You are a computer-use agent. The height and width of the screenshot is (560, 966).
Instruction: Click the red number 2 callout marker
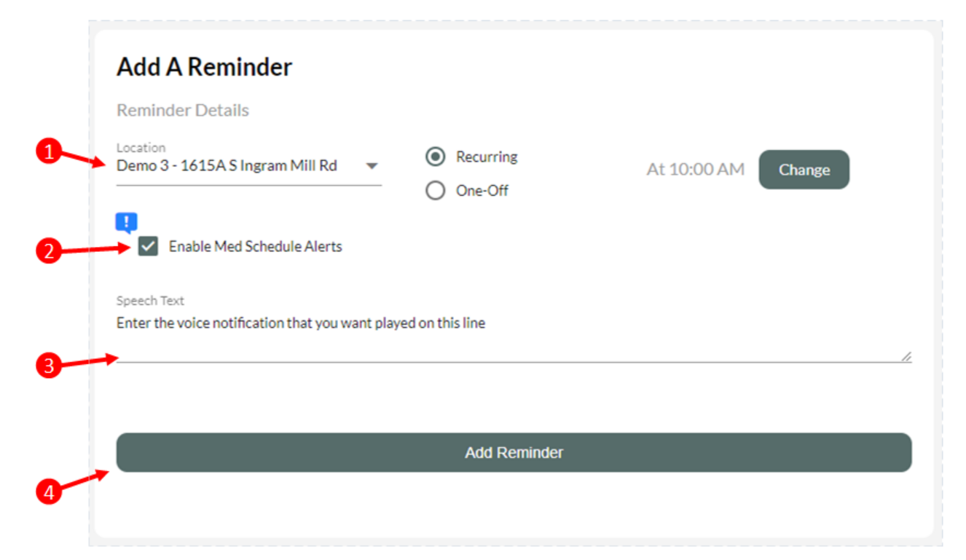(48, 251)
